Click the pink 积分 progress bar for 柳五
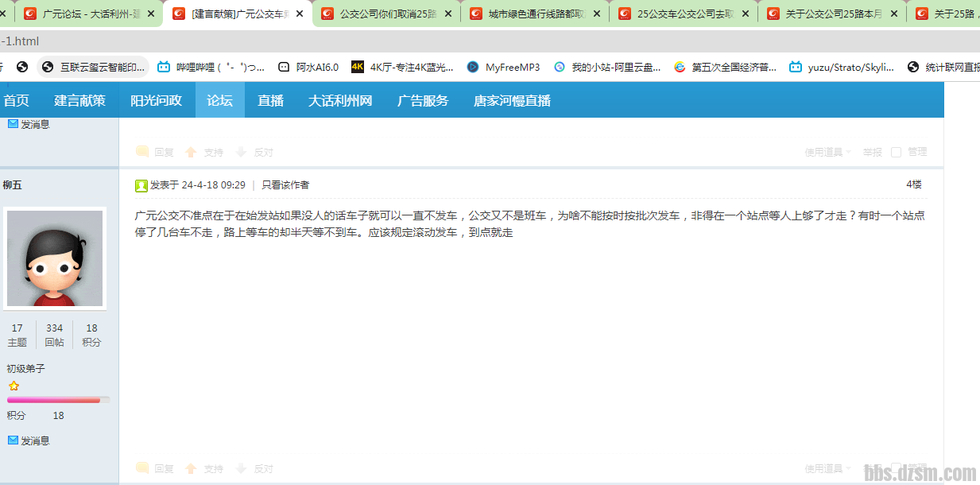The width and height of the screenshot is (980, 485). 58,400
